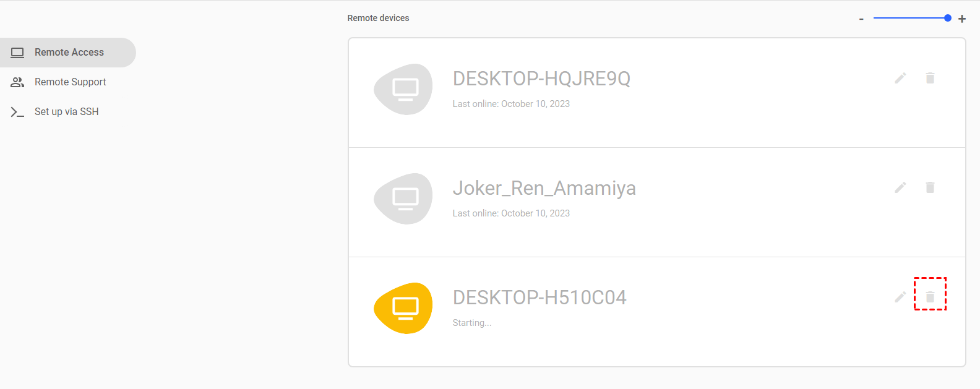This screenshot has width=980, height=389.
Task: Click the gray monitor icon for Joker_Ren_Amamiya
Action: point(405,199)
